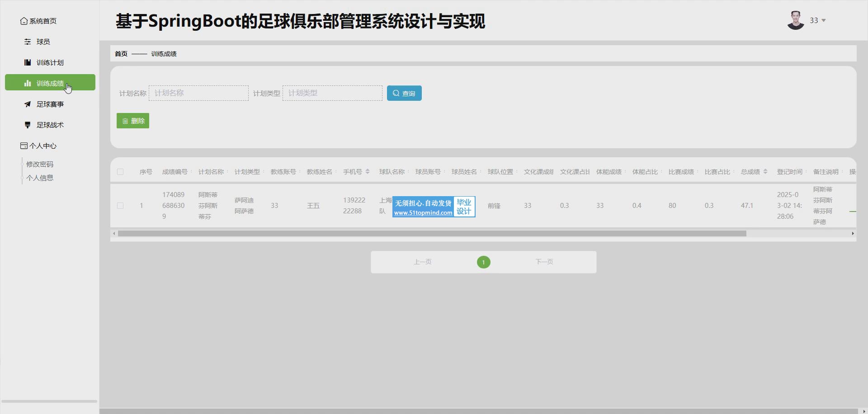868x414 pixels.
Task: Open 个人信息 in the sidebar
Action: click(x=40, y=178)
